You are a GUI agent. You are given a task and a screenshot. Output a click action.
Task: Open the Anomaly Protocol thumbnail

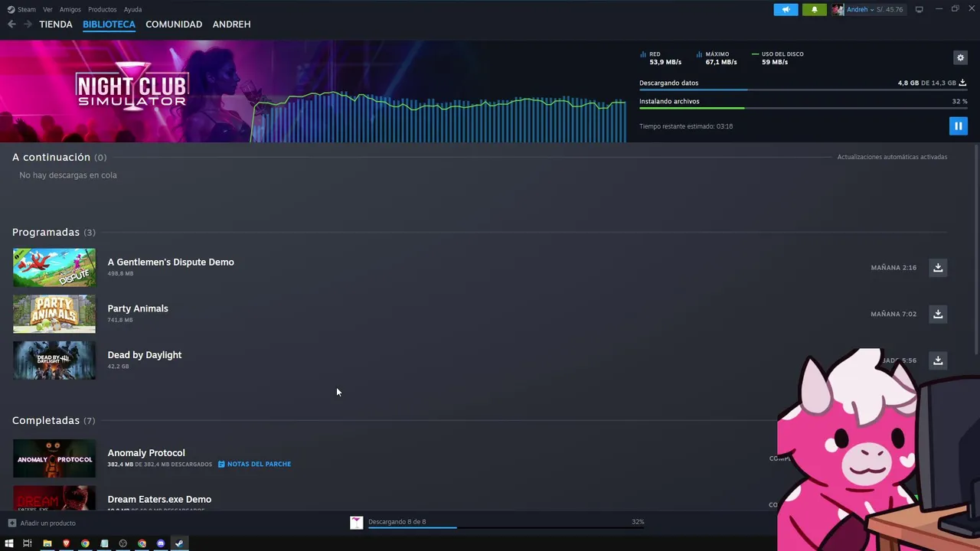click(54, 458)
